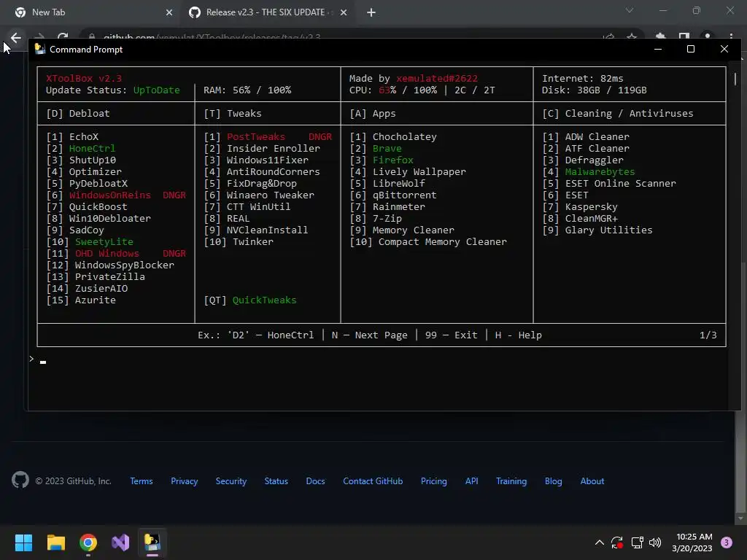Open the Blog footer link

[554, 481]
